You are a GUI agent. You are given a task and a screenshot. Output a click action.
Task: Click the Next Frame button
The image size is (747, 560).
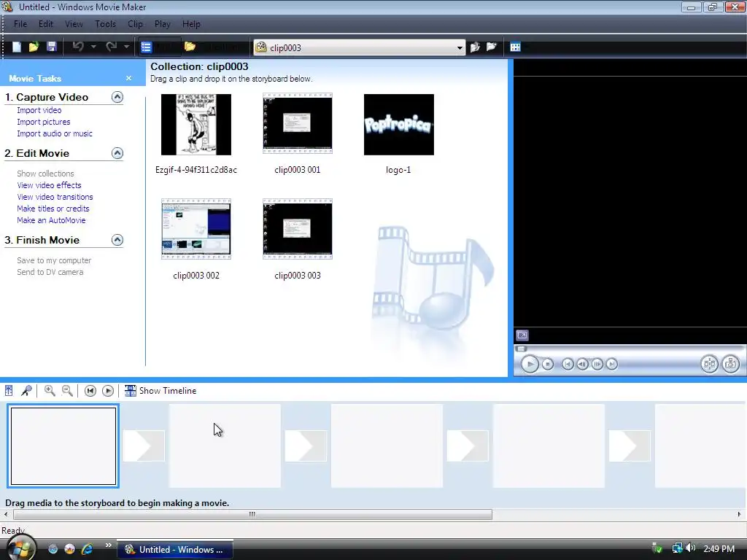597,365
